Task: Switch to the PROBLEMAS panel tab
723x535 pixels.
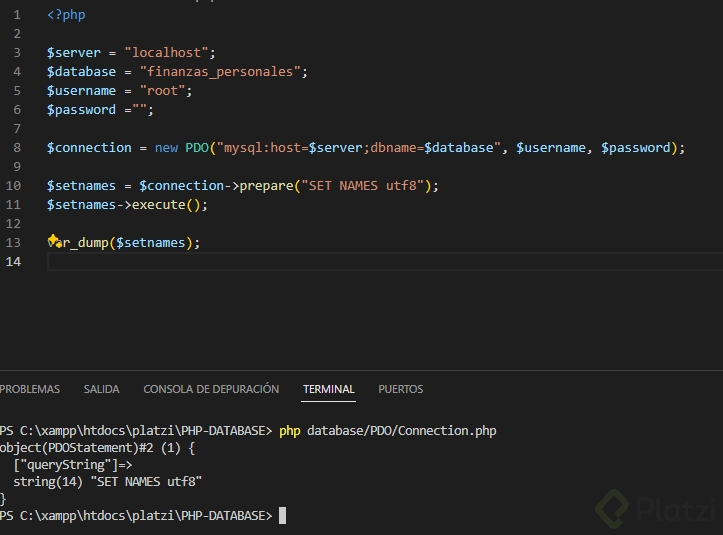Action: tap(29, 389)
